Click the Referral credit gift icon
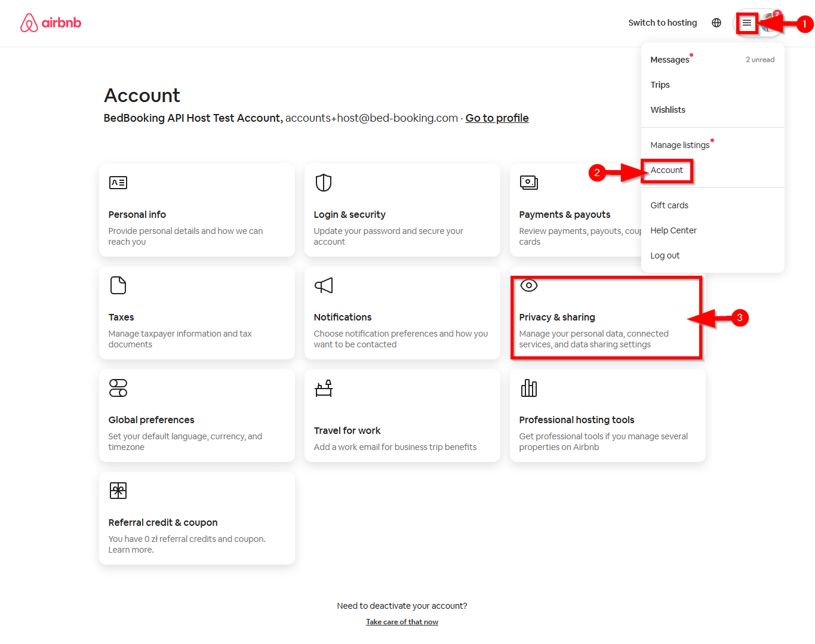The height and width of the screenshot is (644, 815). pos(118,491)
